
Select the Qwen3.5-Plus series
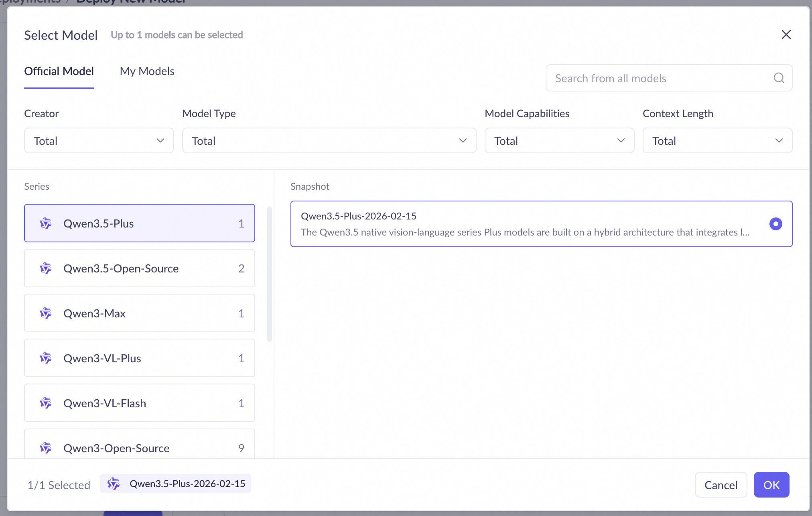140,223
